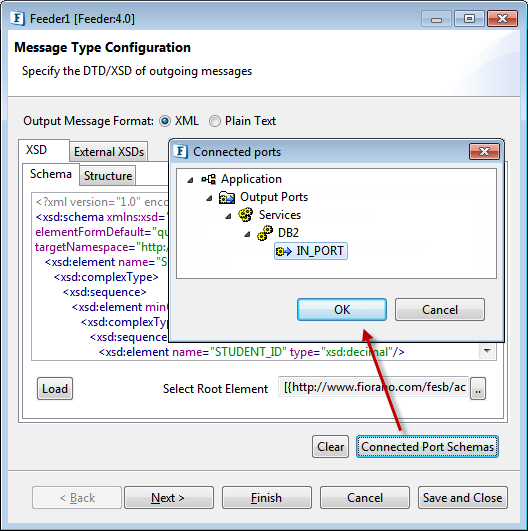The width and height of the screenshot is (528, 531).
Task: Confirm with OK in Connected ports
Action: click(x=342, y=310)
